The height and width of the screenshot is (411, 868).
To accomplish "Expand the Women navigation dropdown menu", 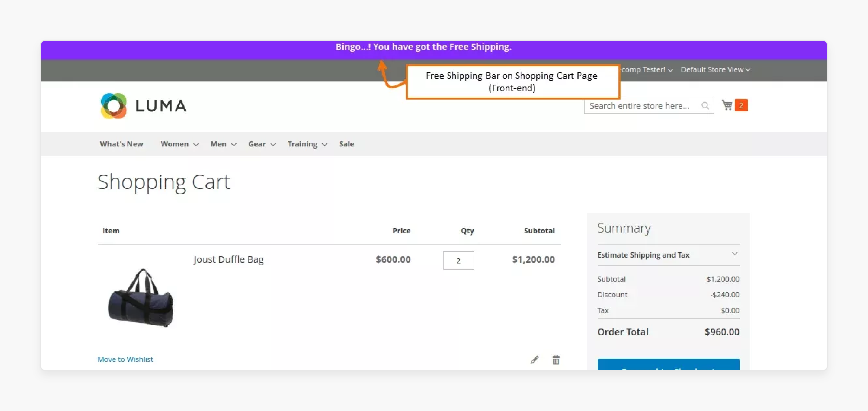I will tap(178, 144).
